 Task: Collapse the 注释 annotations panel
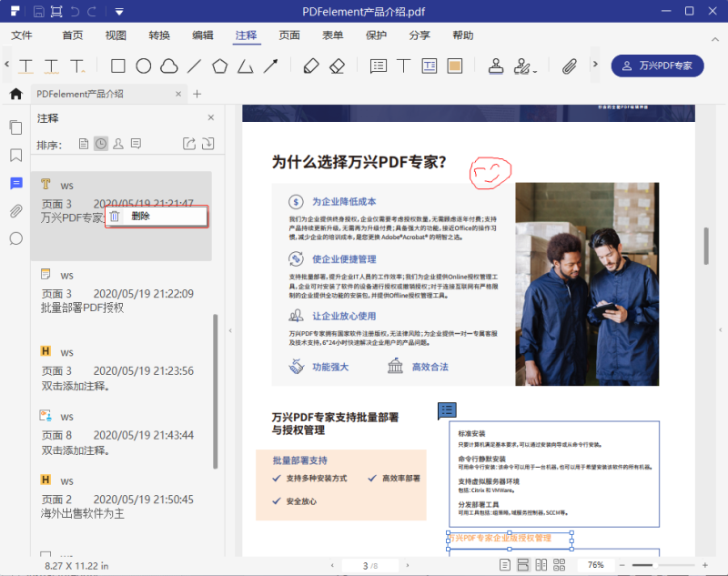pyautogui.click(x=210, y=117)
